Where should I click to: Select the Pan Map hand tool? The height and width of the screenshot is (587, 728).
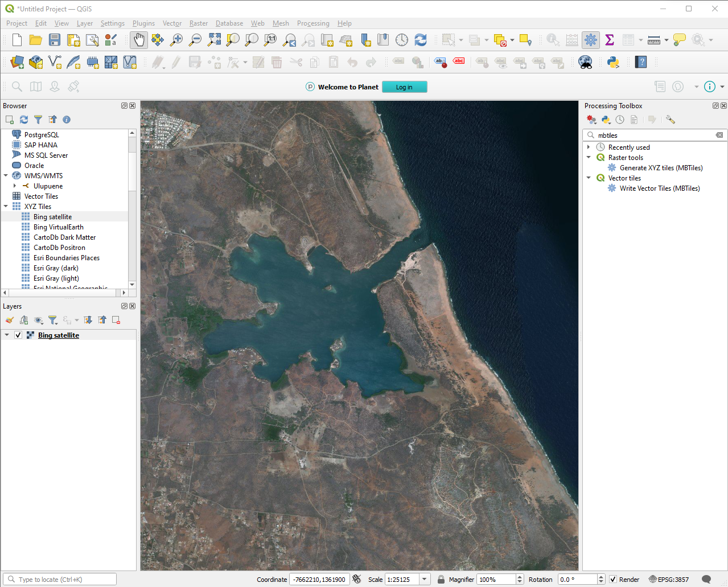coord(139,40)
